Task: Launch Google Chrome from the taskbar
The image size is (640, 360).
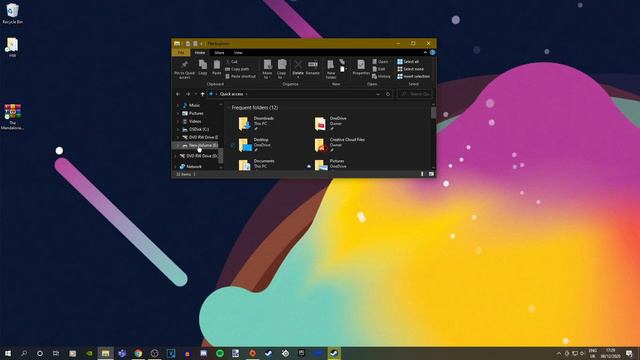Action: (138, 353)
